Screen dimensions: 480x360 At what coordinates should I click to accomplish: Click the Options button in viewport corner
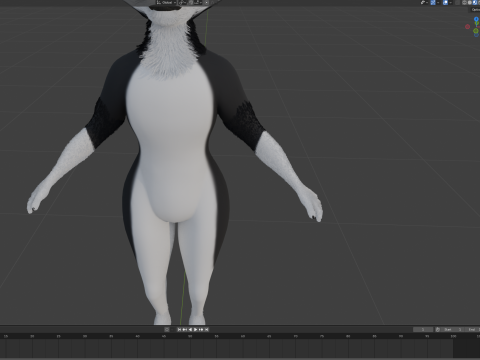click(476, 10)
